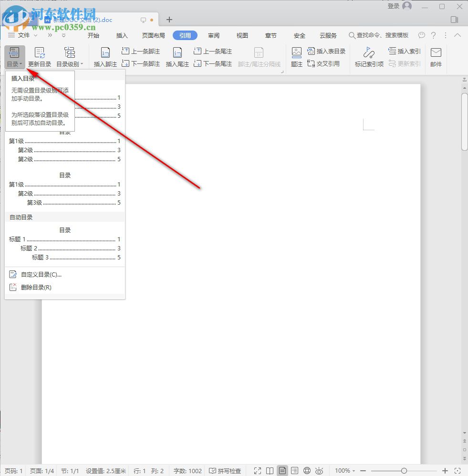Viewport: 468px width, 476px height.
Task: Toggle eye protection mode icon
Action: (319, 471)
